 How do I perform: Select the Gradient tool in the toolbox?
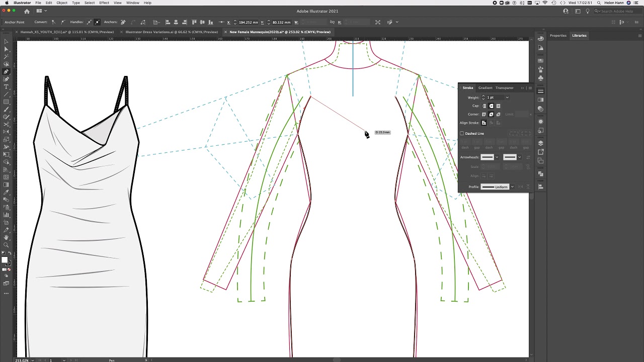(x=6, y=185)
